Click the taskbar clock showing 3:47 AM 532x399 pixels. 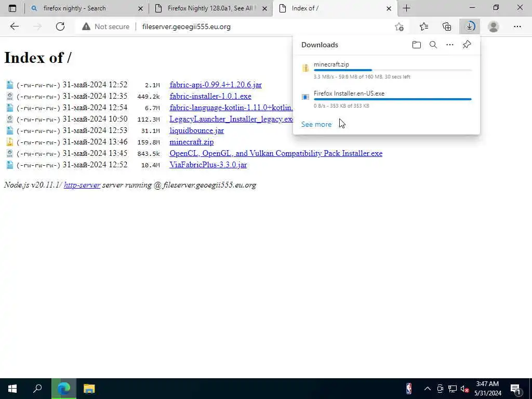pyautogui.click(x=487, y=389)
